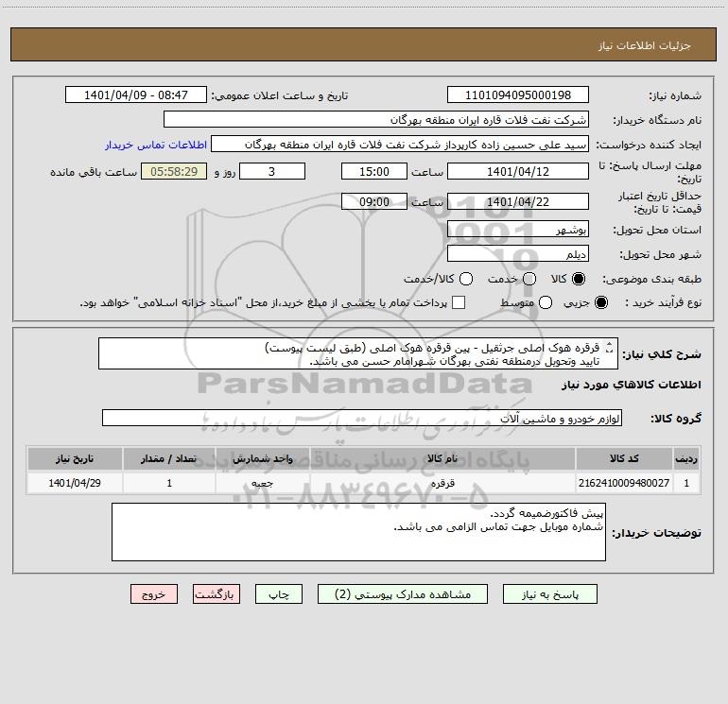Click the announcement date field 1401/04/09 - 08:47
Image resolution: width=728 pixels, height=704 pixels.
[x=136, y=94]
